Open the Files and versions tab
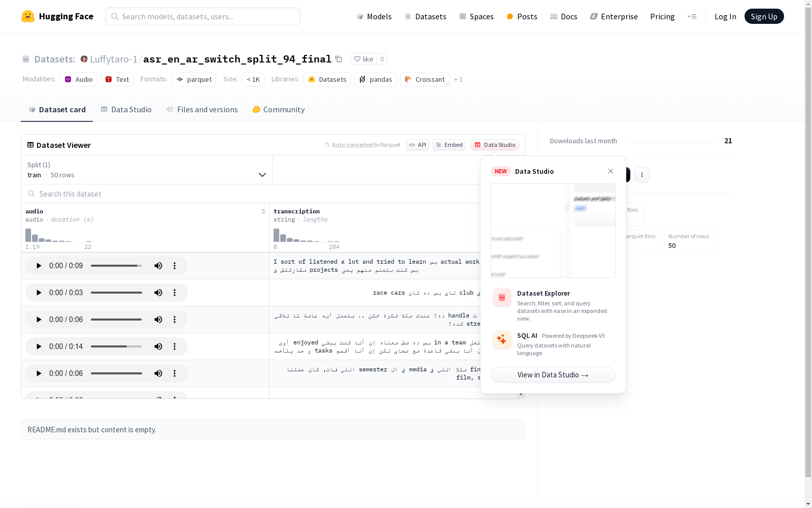 (202, 110)
